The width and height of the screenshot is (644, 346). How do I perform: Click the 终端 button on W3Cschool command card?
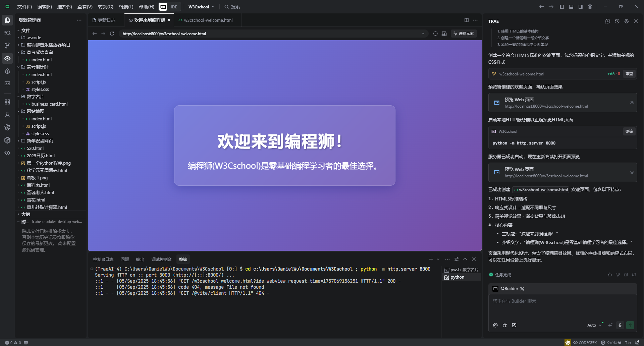point(629,131)
